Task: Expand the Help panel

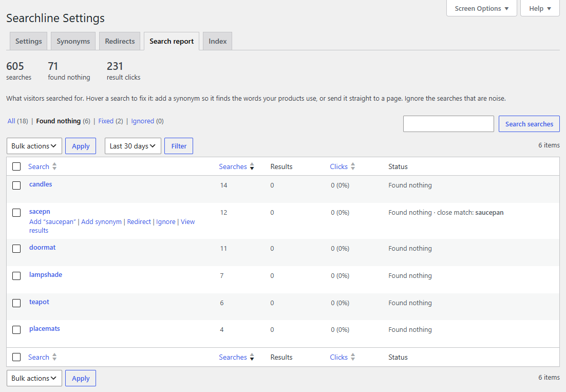Action: [x=540, y=8]
